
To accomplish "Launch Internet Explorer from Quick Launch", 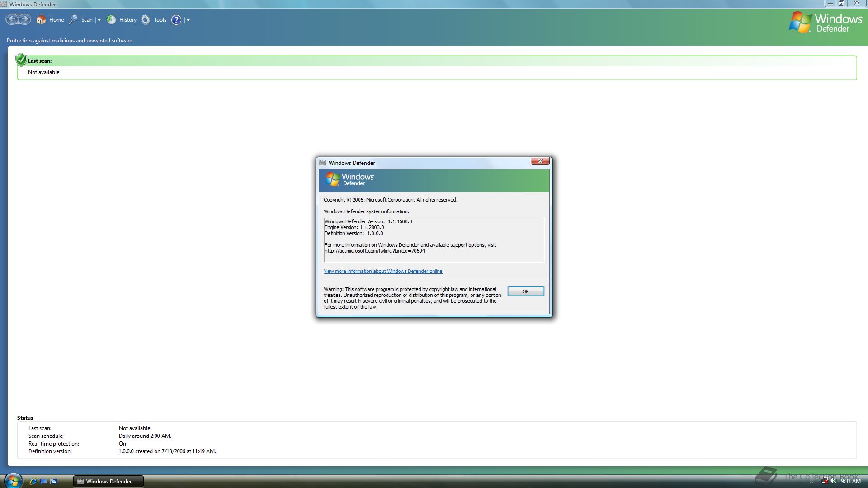I will click(x=33, y=481).
